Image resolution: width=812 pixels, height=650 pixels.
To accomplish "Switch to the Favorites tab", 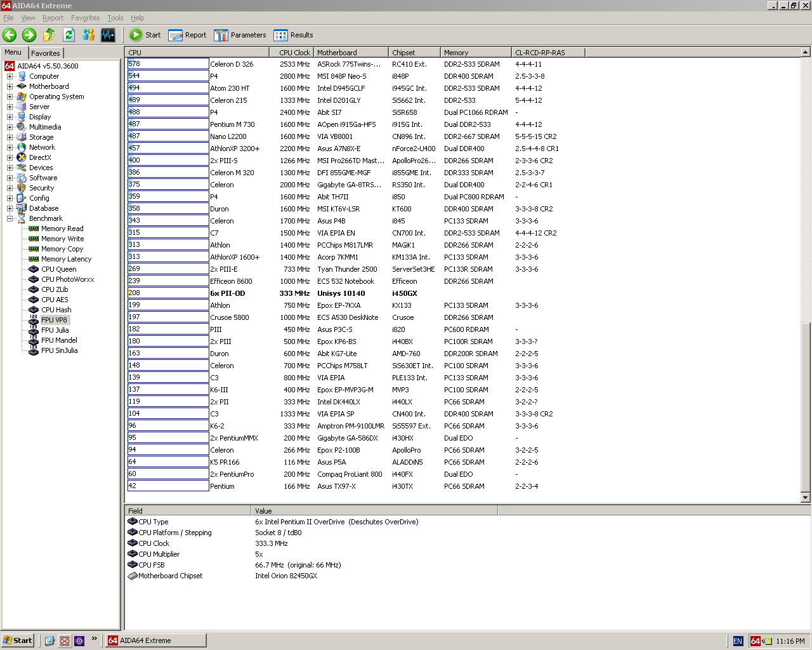I will [x=46, y=53].
